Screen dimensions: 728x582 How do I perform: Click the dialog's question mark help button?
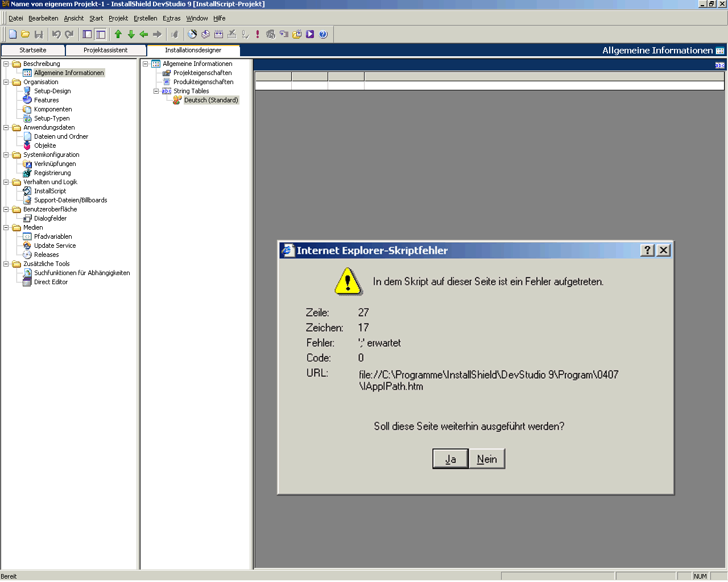[647, 251]
